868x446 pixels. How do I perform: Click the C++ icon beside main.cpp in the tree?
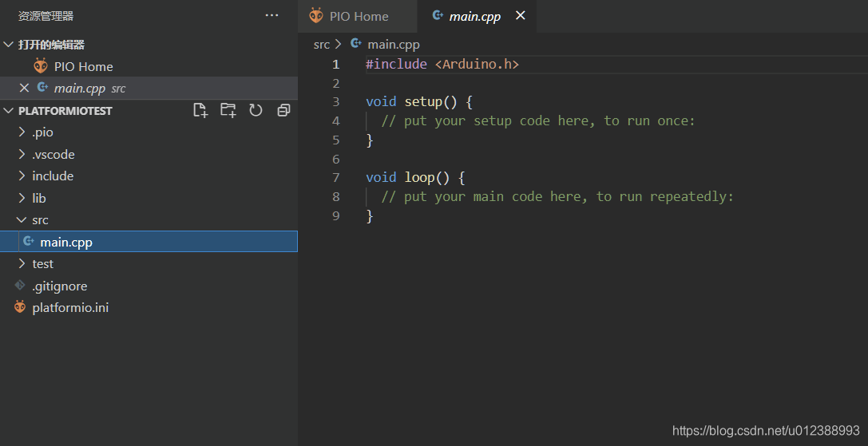[29, 242]
